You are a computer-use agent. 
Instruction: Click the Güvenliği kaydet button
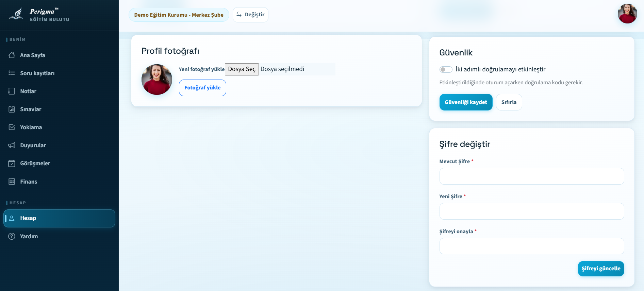pos(466,102)
